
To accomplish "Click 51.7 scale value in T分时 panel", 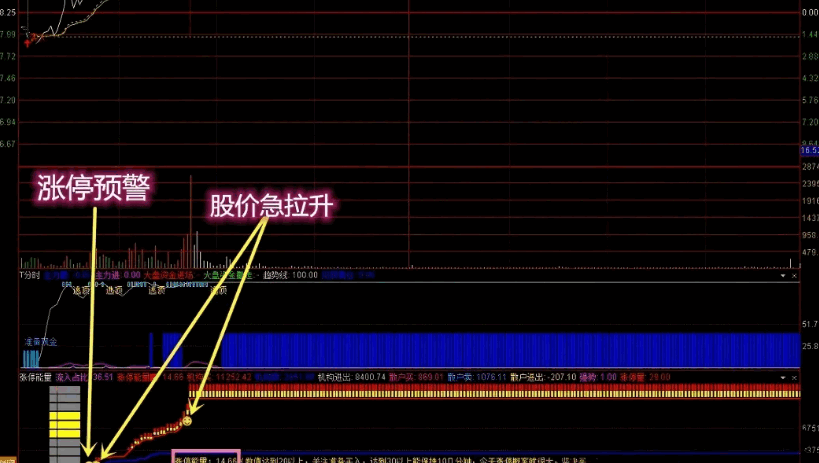I will pos(810,325).
